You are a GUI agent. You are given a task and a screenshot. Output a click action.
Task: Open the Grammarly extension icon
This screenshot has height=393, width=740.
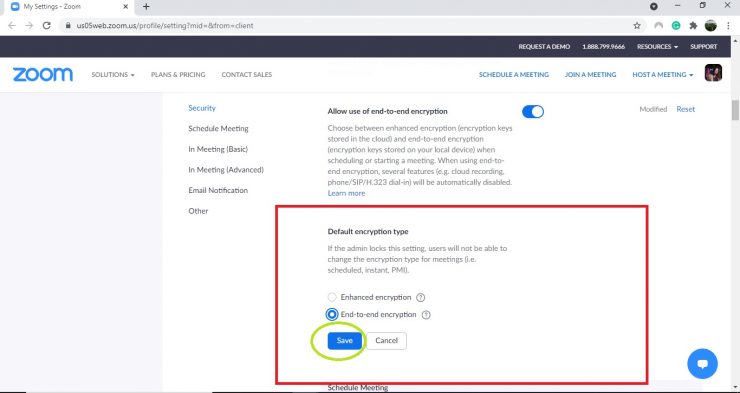pos(676,25)
